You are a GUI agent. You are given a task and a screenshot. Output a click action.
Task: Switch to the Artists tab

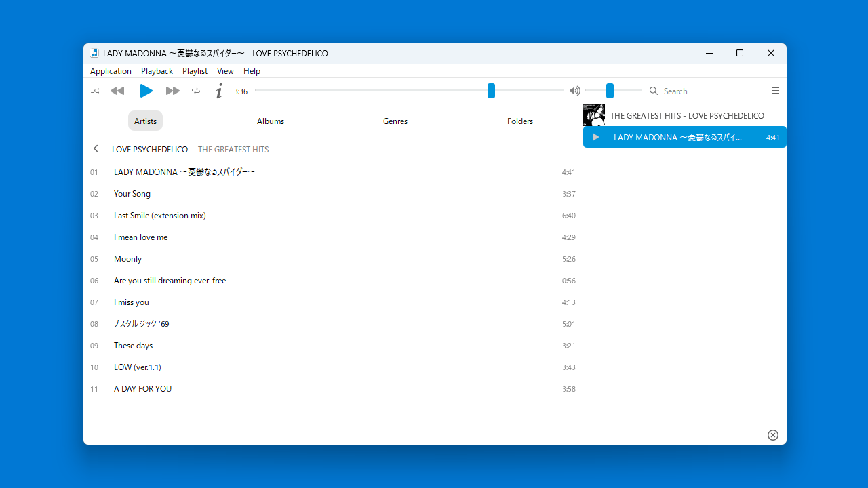pos(145,121)
